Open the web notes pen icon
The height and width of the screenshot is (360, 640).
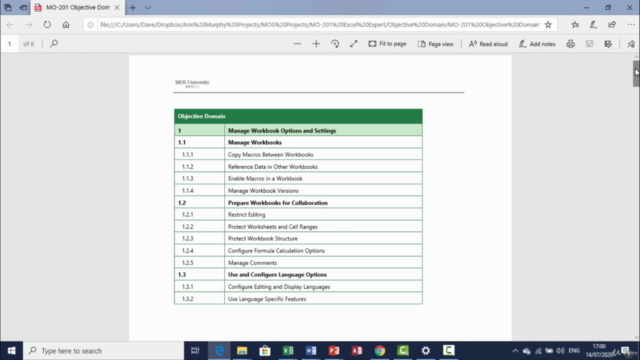593,24
